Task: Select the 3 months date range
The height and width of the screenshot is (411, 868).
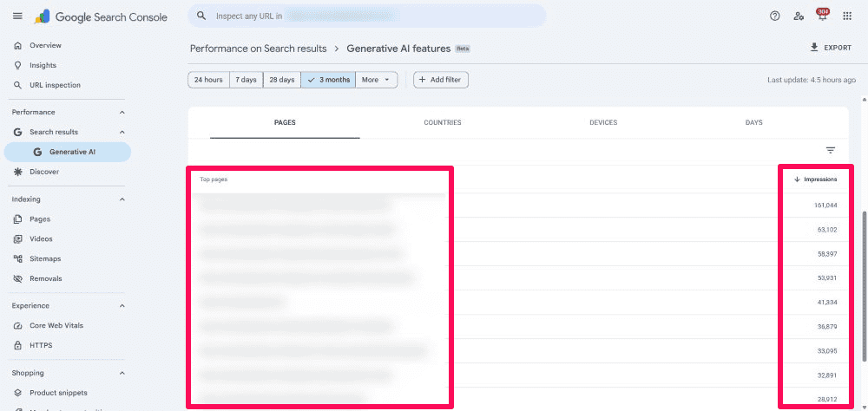Action: point(328,80)
